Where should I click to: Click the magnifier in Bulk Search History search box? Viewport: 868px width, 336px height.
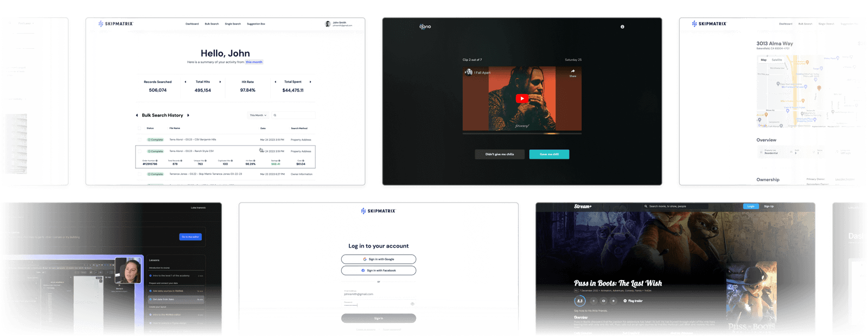pyautogui.click(x=275, y=115)
